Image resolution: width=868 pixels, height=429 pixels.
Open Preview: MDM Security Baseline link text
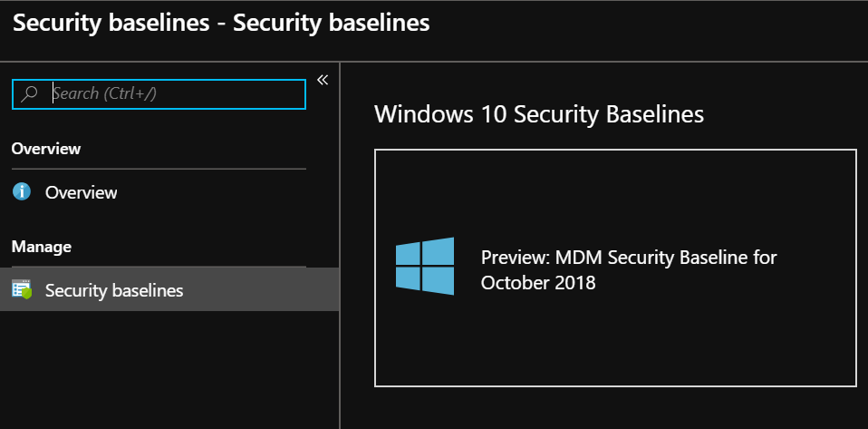(x=628, y=258)
